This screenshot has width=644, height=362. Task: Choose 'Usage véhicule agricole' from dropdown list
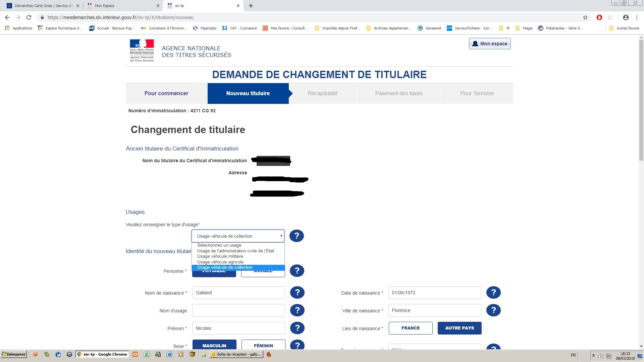[220, 262]
